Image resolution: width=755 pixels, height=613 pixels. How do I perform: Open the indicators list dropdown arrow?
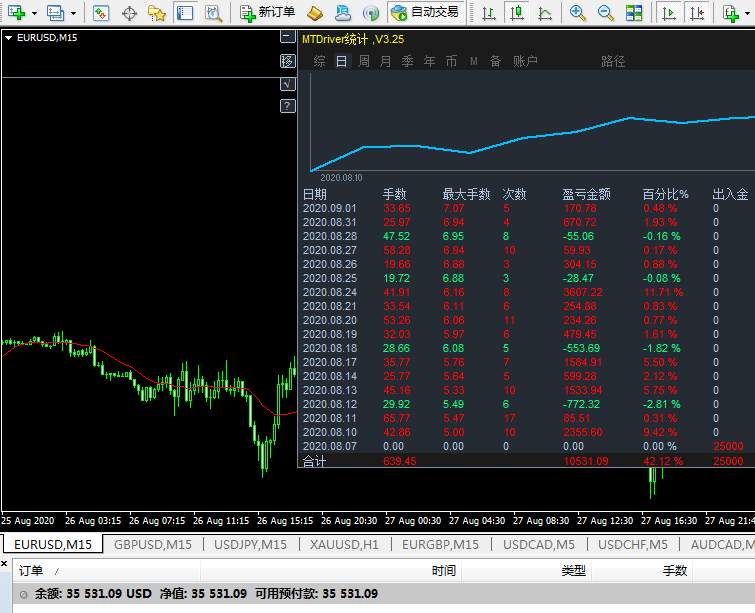tap(748, 13)
